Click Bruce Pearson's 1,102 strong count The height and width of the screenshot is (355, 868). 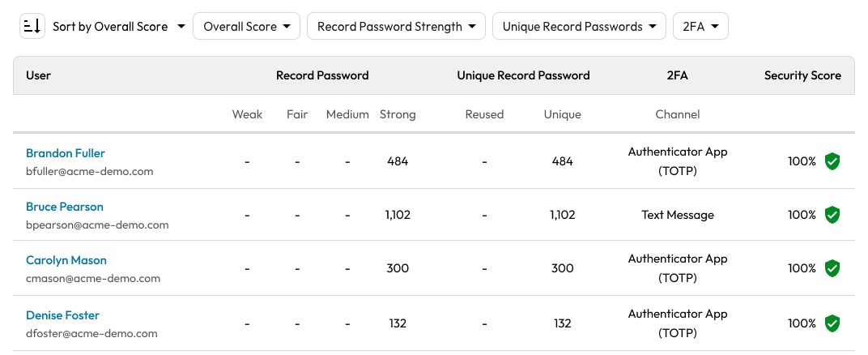tap(398, 215)
